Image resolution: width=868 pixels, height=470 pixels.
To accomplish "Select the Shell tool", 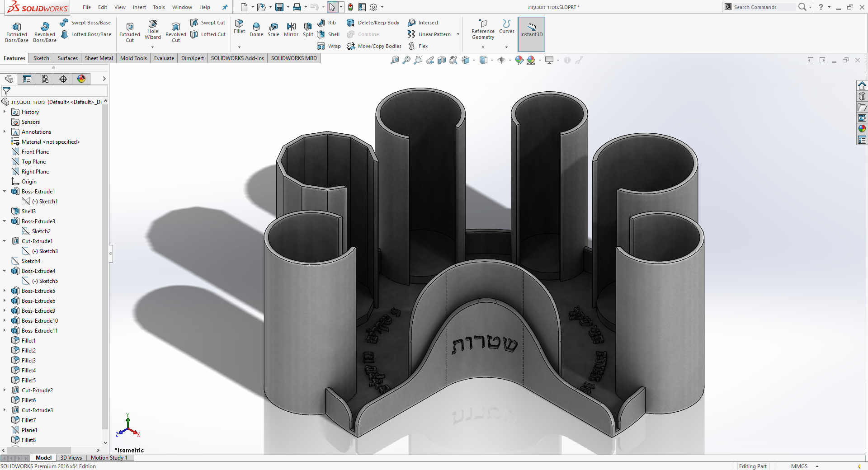I will tap(329, 34).
